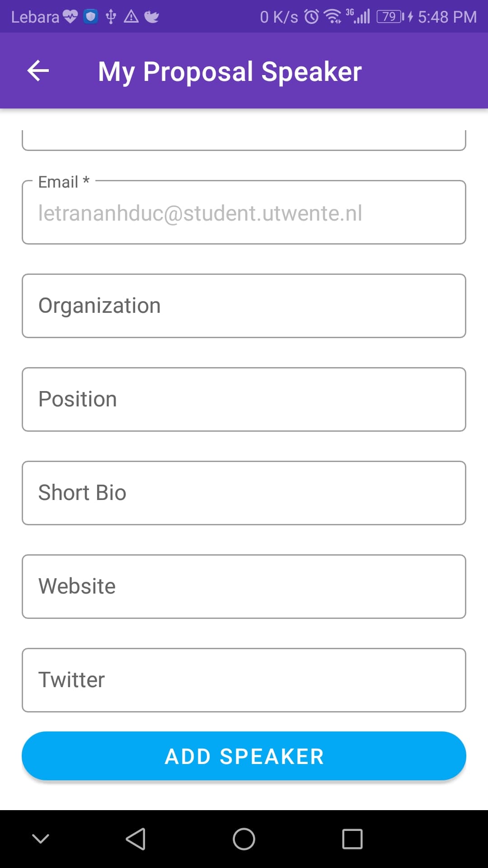Focus the Email input field
488x868 pixels.
point(244,213)
